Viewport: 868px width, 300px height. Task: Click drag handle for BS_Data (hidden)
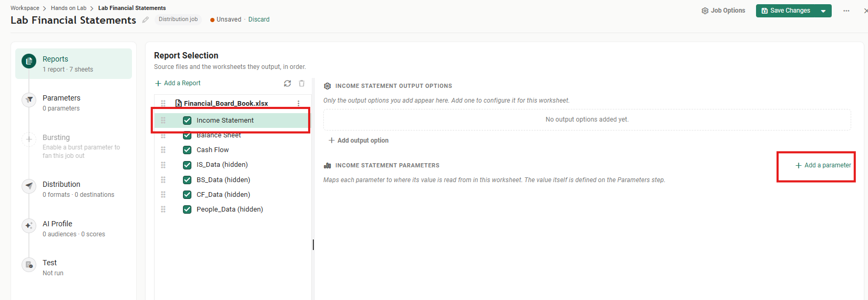163,179
